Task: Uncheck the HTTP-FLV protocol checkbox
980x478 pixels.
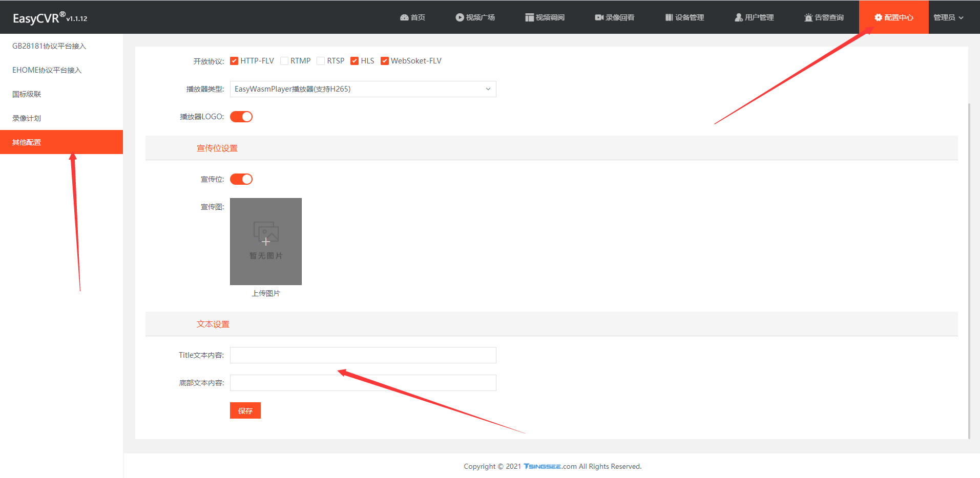Action: [234, 61]
